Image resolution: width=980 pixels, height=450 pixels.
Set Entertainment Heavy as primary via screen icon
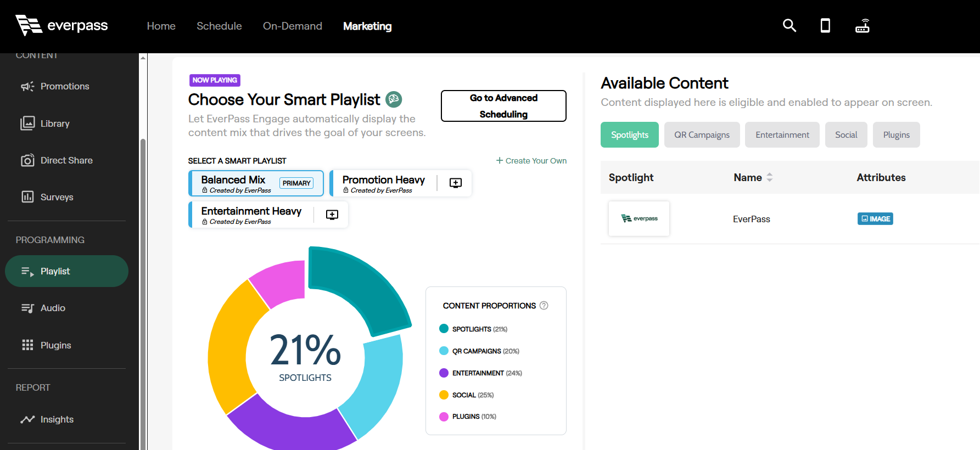pos(332,215)
